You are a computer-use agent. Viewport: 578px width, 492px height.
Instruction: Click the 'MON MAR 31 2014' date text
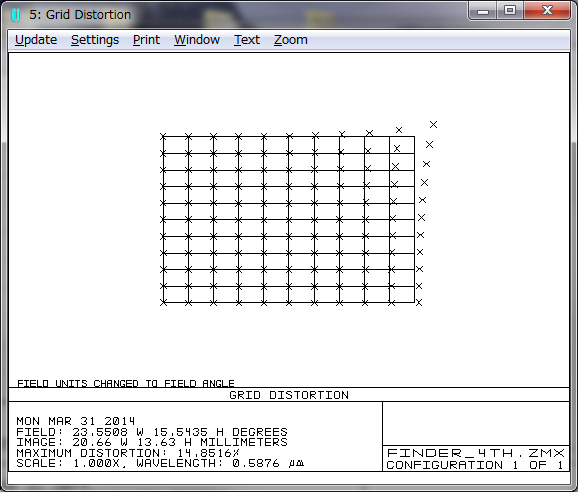(76, 421)
